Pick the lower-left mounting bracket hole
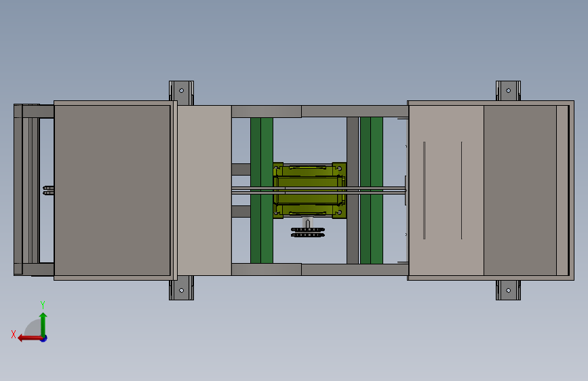The width and height of the screenshot is (588, 381). [182, 290]
